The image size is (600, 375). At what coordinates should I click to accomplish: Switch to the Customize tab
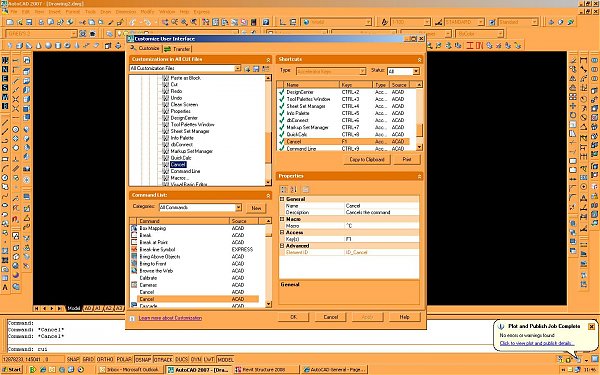(x=145, y=48)
